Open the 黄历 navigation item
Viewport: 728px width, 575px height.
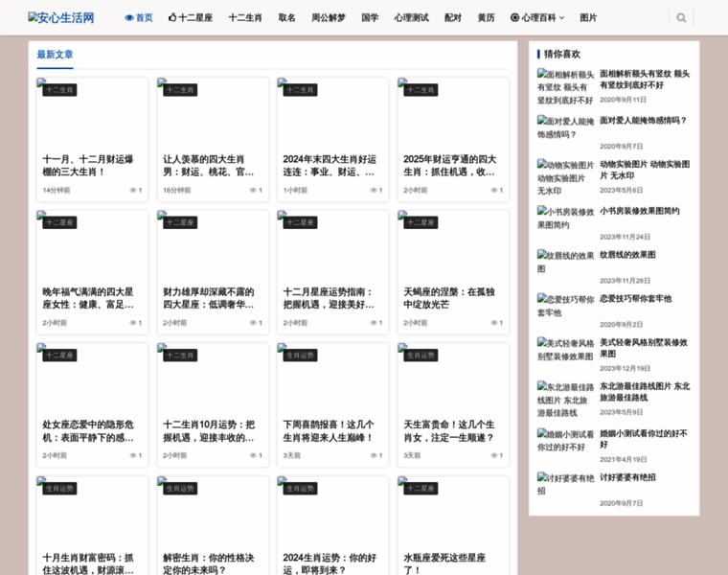(487, 17)
